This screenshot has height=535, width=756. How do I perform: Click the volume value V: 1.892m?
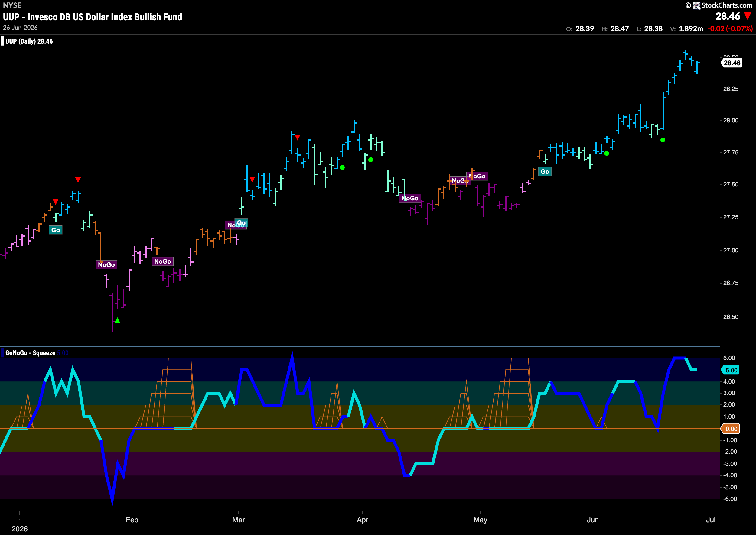pos(687,29)
